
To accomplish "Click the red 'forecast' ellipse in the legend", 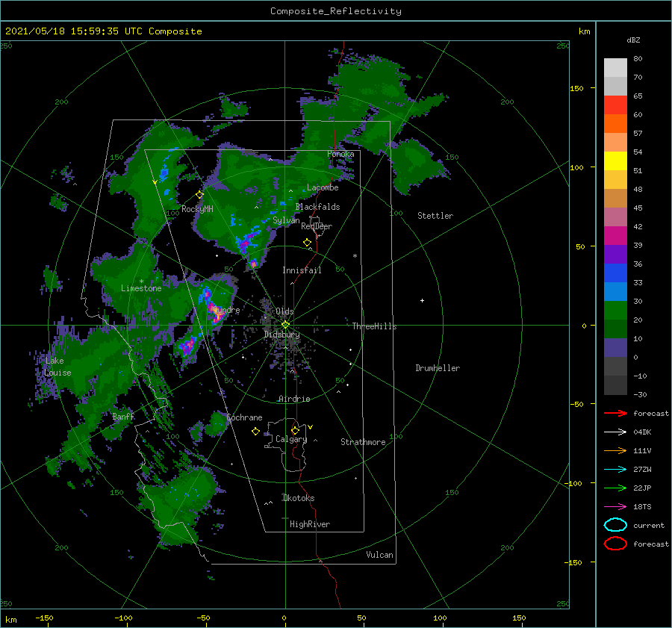I will coord(615,544).
